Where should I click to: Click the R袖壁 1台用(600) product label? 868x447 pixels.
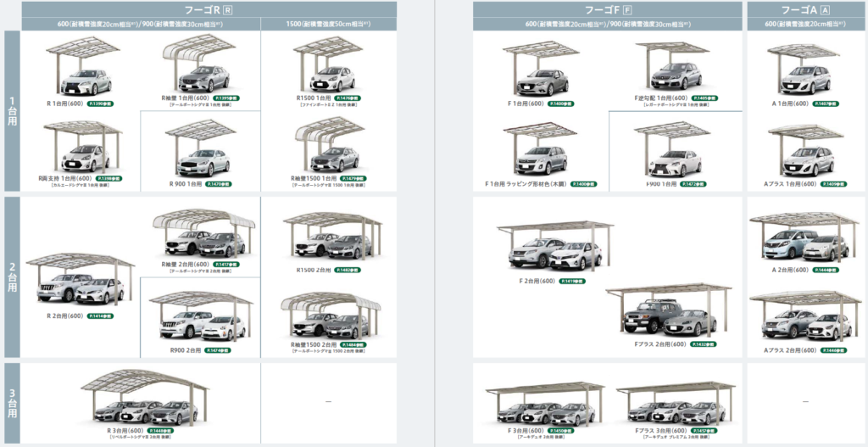186,98
